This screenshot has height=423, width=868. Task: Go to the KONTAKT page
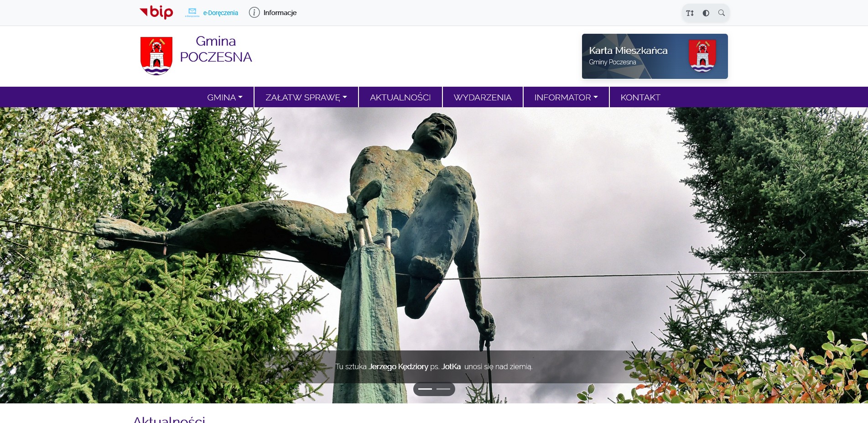640,97
